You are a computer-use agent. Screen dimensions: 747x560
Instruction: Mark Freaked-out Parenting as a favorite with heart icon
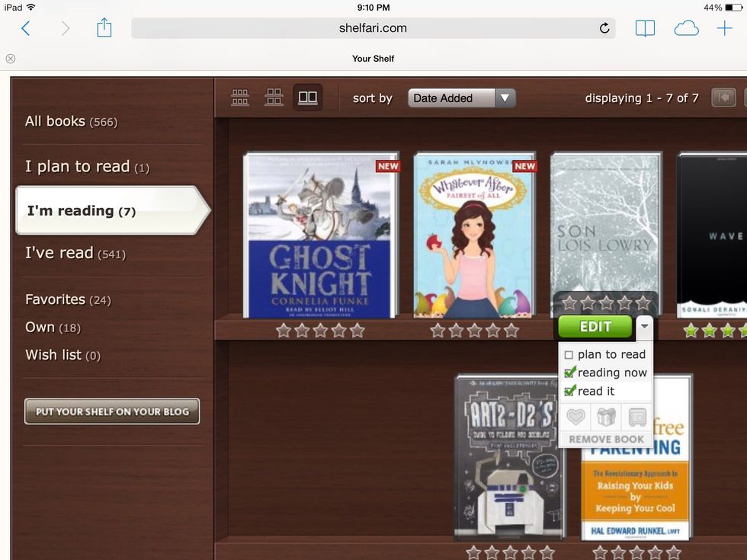576,417
